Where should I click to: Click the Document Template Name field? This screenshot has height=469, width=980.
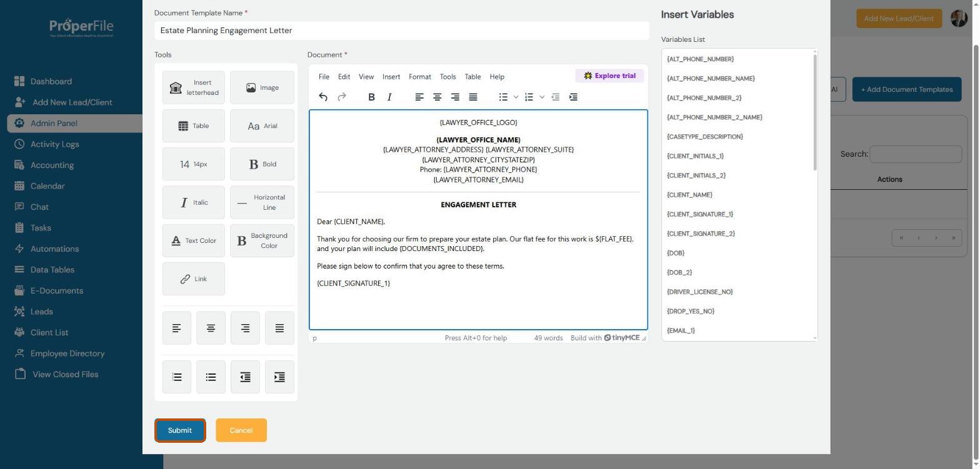(x=401, y=30)
